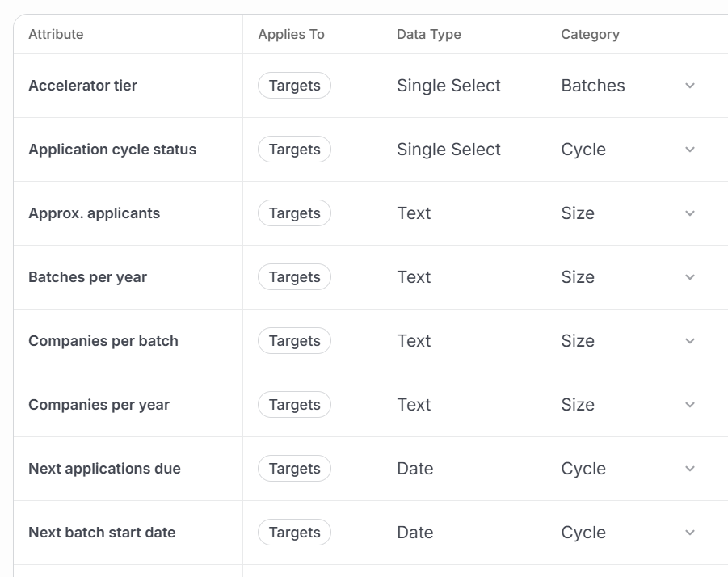Viewport: 728px width, 577px height.
Task: Select the Applies To column header
Action: (291, 34)
